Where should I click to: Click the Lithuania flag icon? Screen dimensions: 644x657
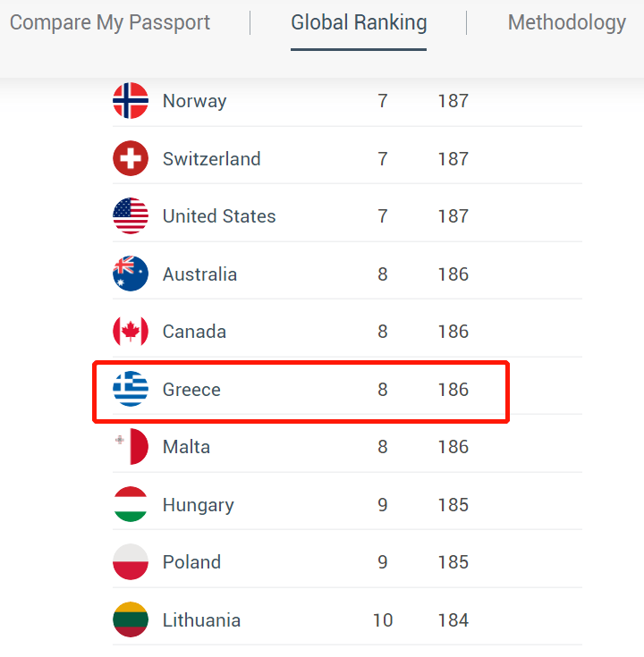click(x=131, y=620)
